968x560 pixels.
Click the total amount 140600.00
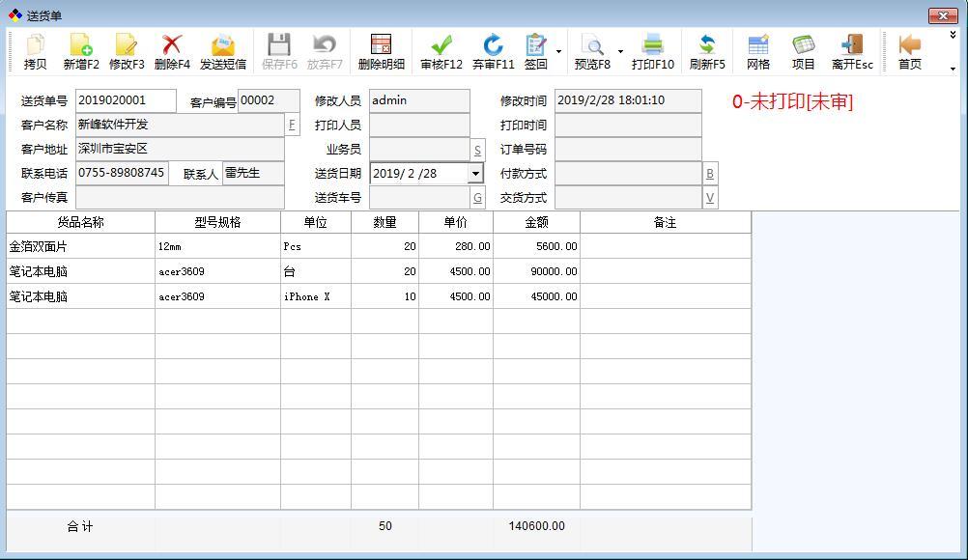click(x=536, y=526)
